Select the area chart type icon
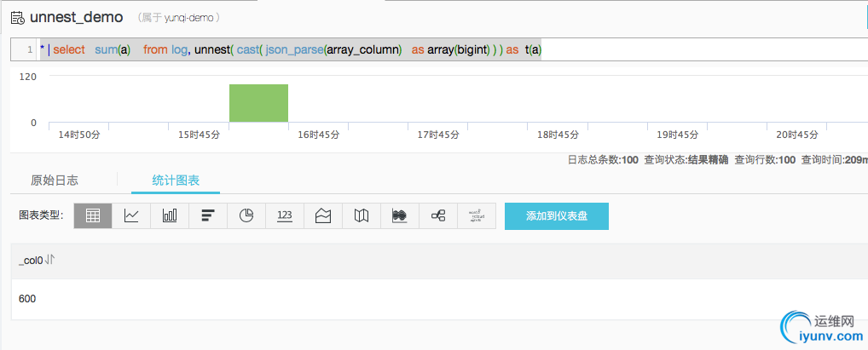 323,215
